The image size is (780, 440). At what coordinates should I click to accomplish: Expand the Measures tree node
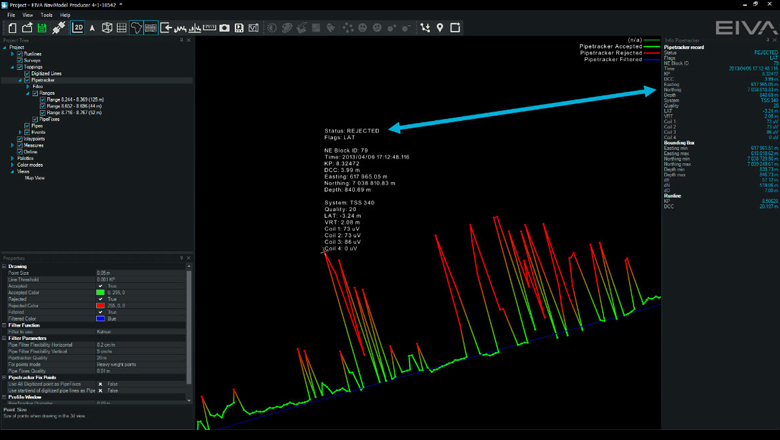(x=12, y=145)
